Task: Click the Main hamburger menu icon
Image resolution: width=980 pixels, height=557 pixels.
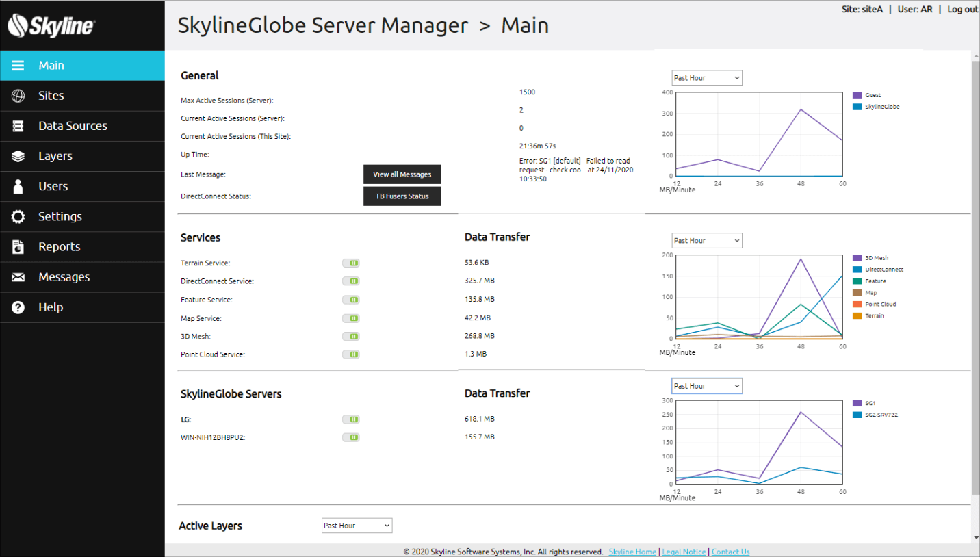Action: [x=18, y=66]
